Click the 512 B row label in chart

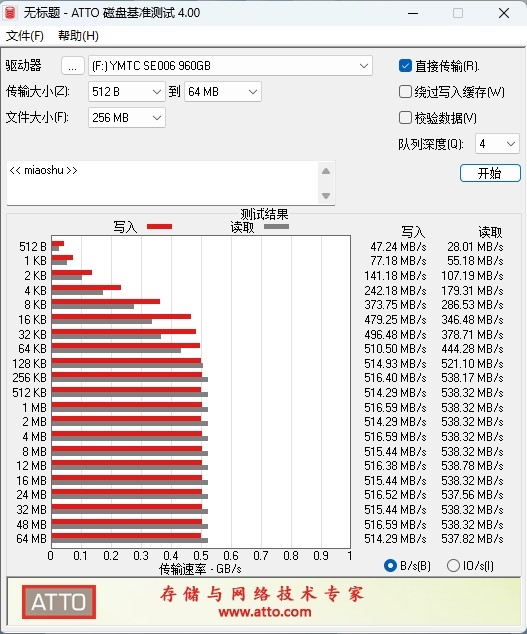(x=33, y=247)
